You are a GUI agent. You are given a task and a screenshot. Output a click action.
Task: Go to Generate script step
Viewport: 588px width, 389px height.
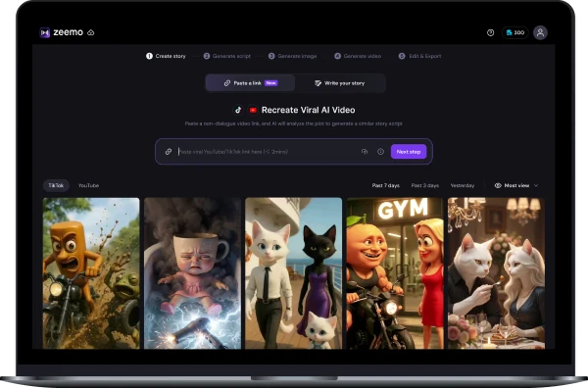(227, 56)
